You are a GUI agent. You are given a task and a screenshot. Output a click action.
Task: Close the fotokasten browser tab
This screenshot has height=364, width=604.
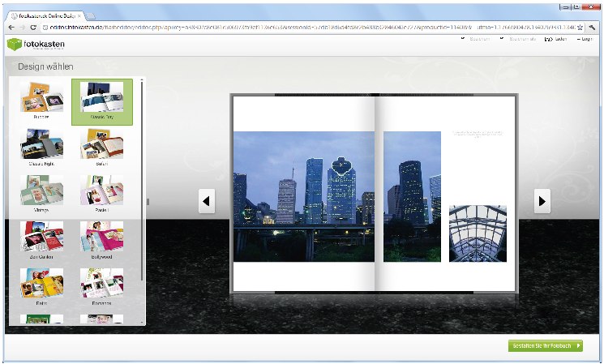(x=79, y=15)
